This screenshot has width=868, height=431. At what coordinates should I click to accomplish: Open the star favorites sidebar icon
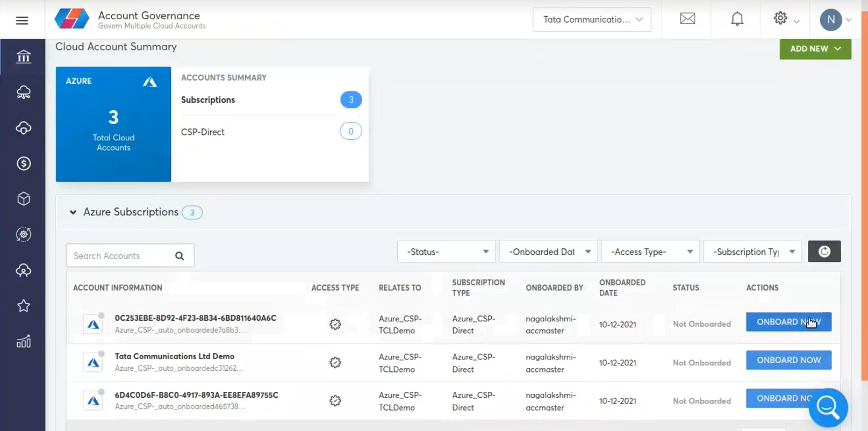pyautogui.click(x=23, y=306)
